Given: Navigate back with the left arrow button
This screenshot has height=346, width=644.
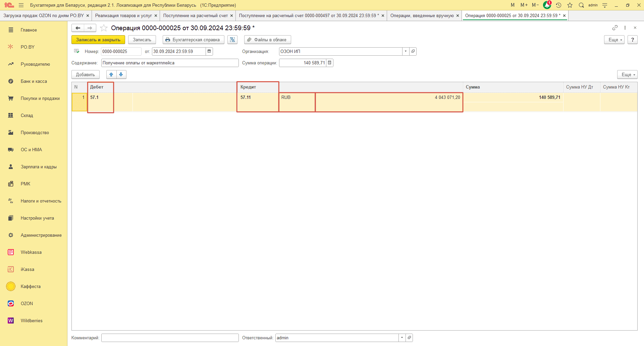Looking at the screenshot, I should (78, 28).
